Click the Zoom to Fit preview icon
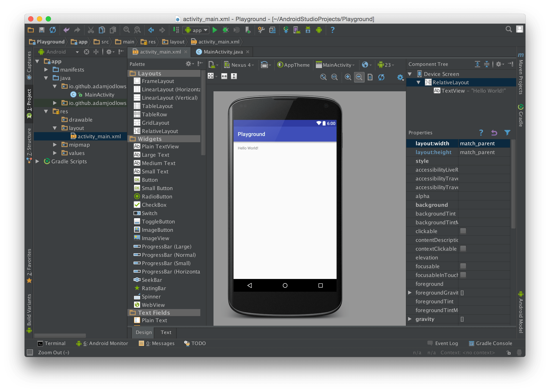550x392 pixels. click(323, 77)
